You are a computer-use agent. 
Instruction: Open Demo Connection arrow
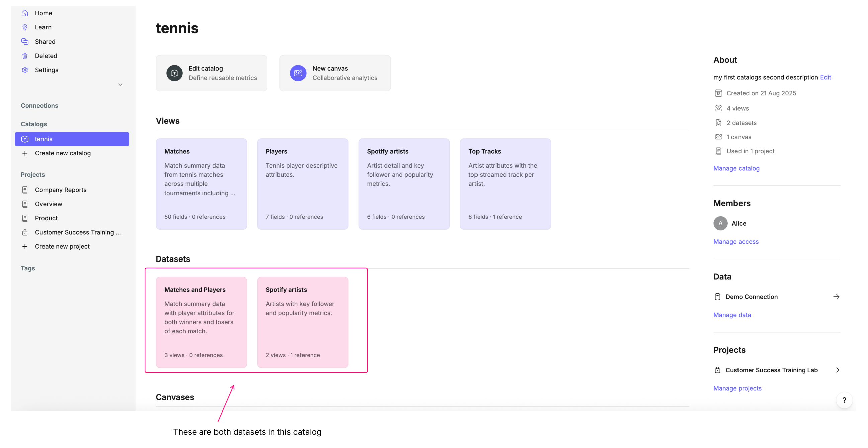836,297
